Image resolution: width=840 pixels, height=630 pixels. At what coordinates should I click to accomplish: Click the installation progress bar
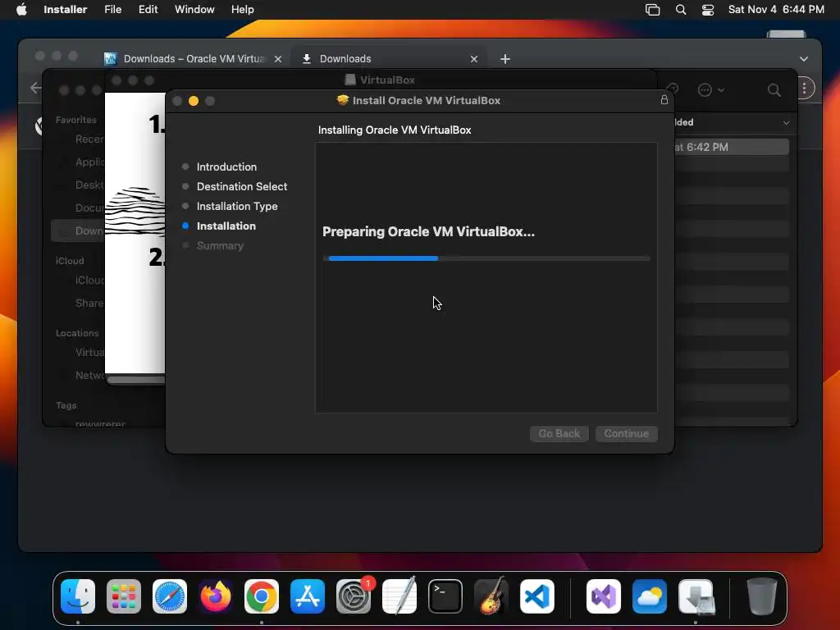click(x=486, y=258)
